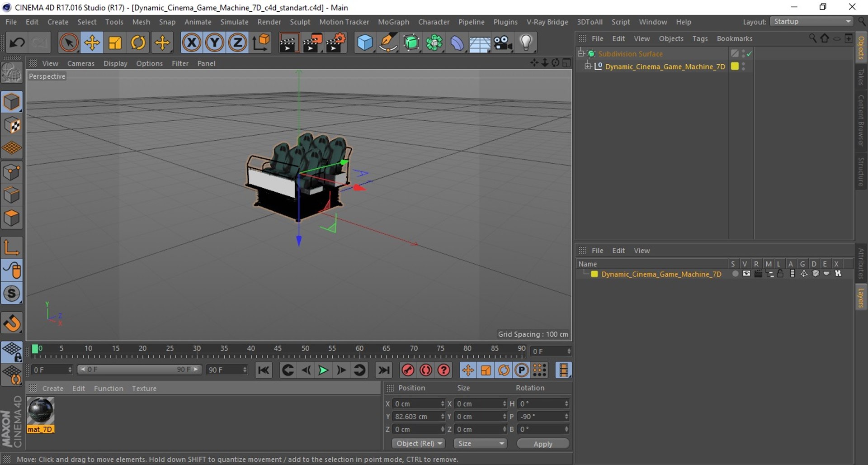Toggle X axis lock
Screen dimensions: 868x465
pos(192,43)
